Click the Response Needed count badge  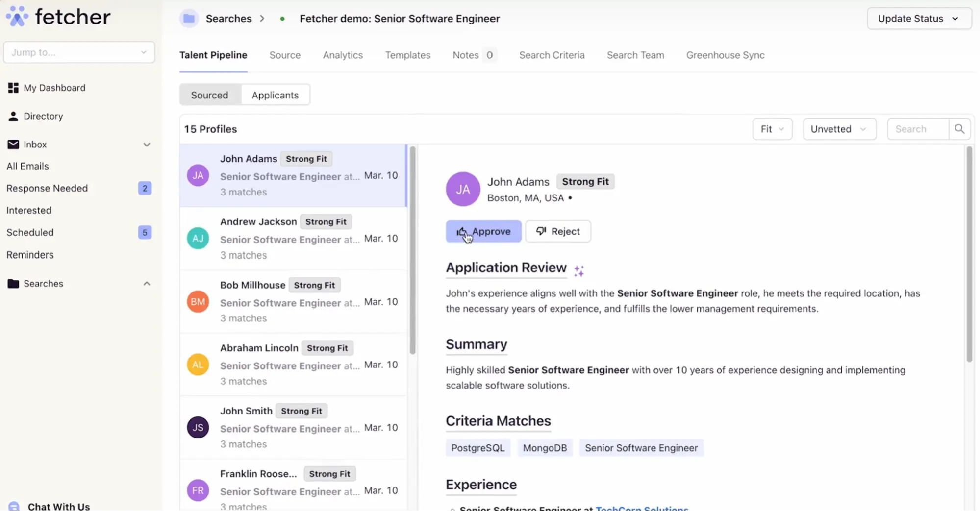pos(145,188)
